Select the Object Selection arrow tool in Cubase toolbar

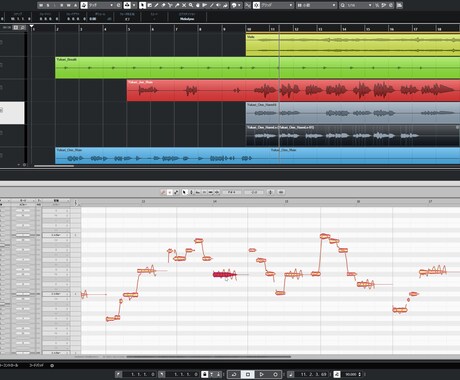tap(143, 5)
